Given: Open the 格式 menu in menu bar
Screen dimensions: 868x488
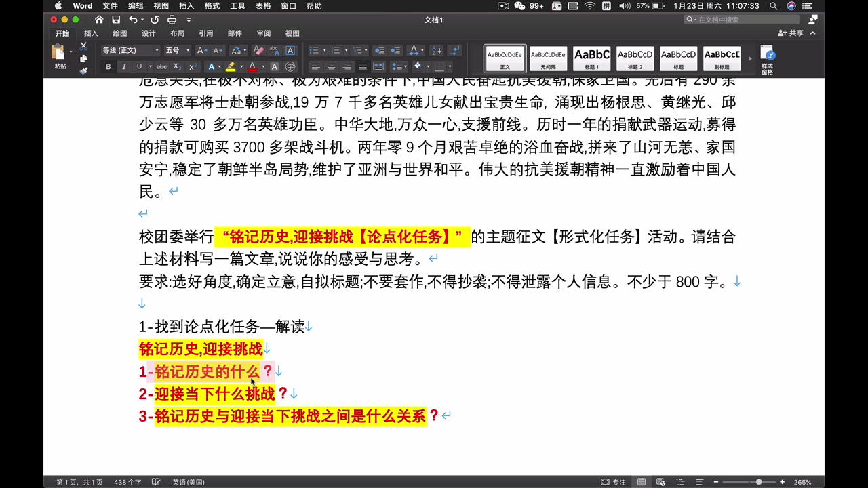Looking at the screenshot, I should [x=212, y=6].
